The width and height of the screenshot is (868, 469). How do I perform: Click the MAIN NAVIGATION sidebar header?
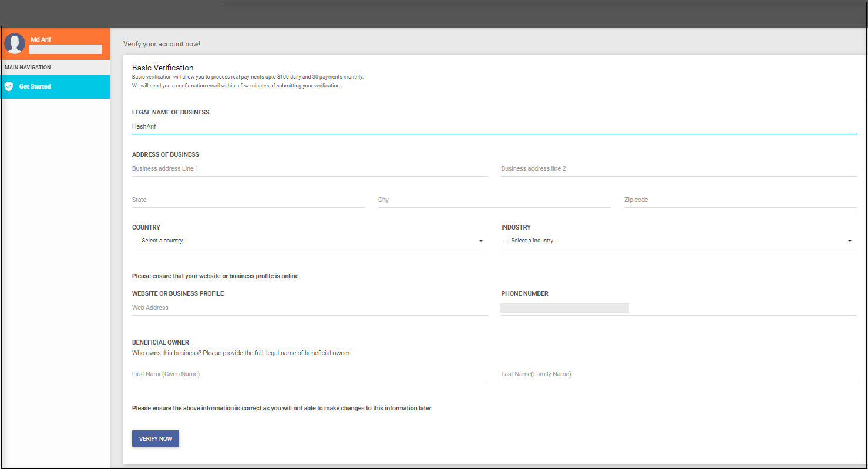pos(28,68)
